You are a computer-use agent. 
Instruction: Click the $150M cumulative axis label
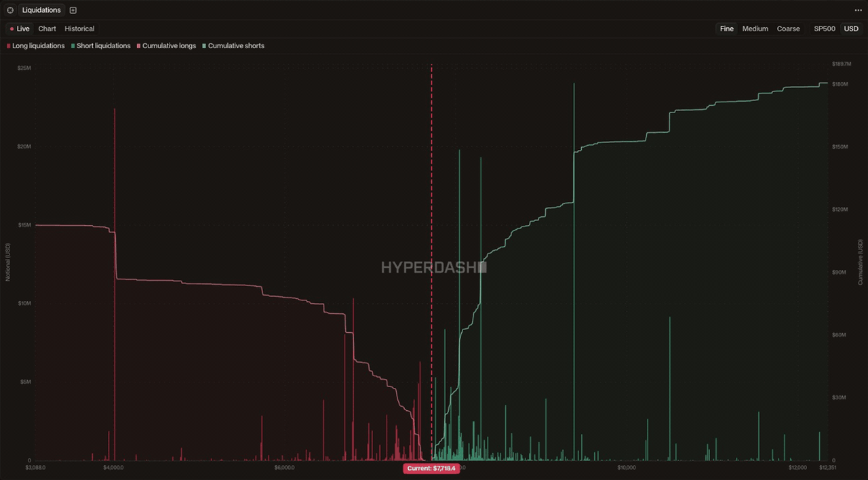click(840, 146)
